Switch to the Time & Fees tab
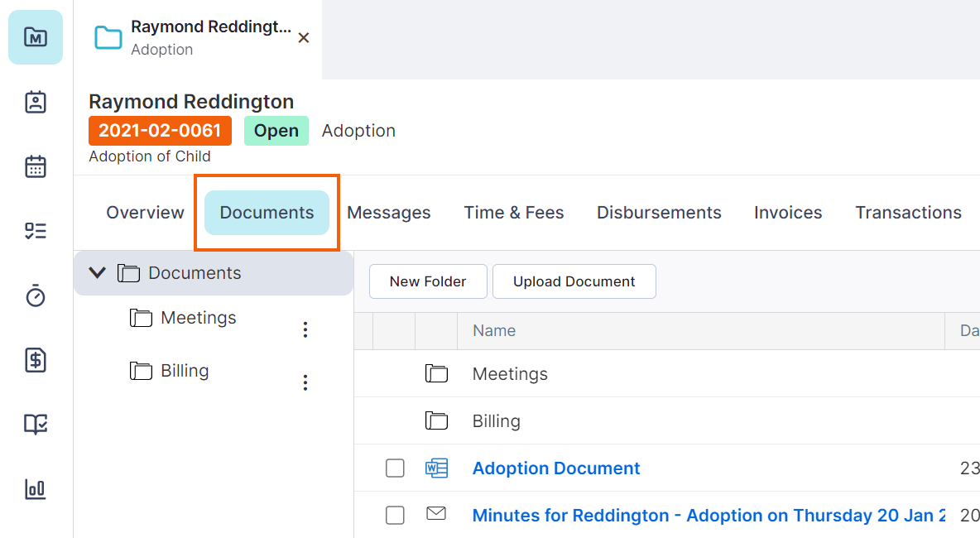The image size is (980, 538). click(x=514, y=213)
